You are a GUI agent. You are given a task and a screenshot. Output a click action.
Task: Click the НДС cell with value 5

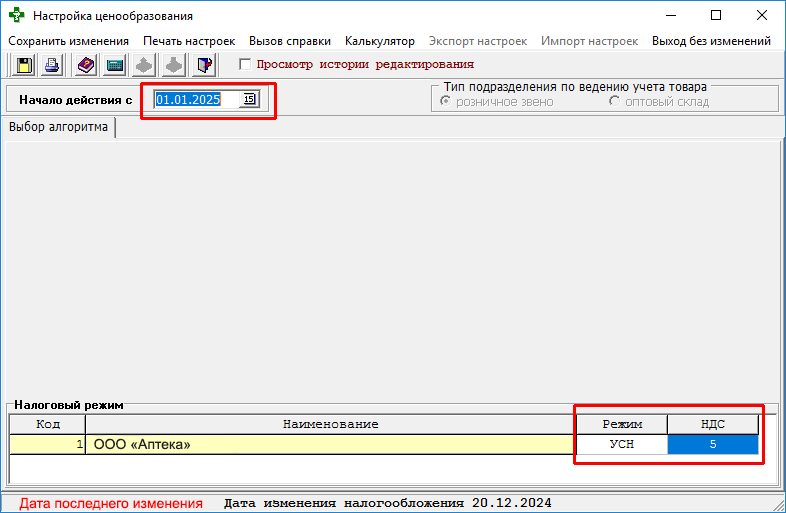coord(713,444)
